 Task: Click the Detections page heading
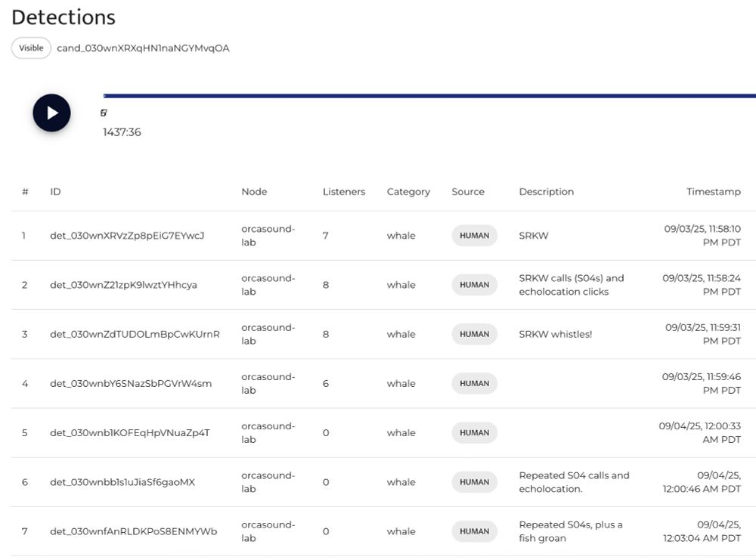(64, 17)
